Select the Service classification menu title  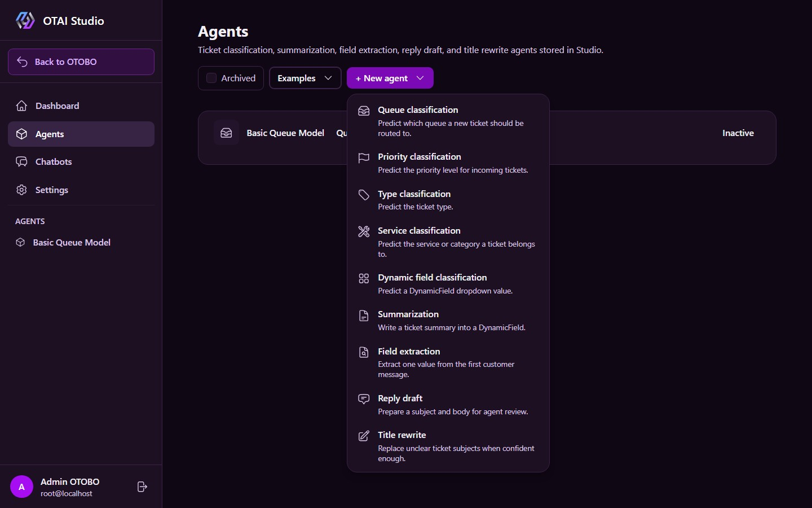tap(419, 230)
